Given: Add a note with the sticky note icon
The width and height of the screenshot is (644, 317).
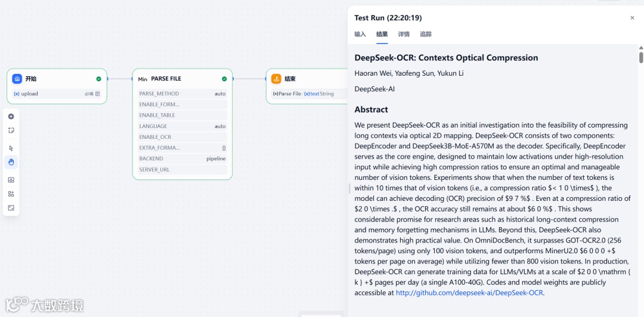Looking at the screenshot, I should [x=11, y=130].
